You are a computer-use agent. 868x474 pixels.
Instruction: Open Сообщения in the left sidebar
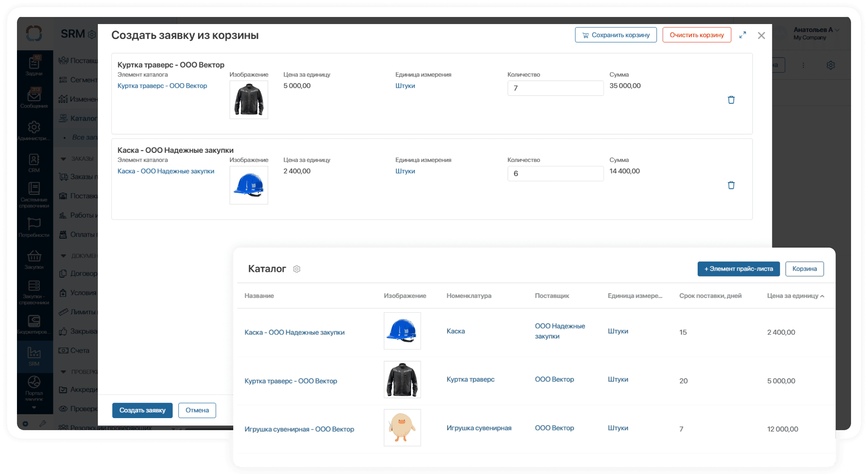coord(34,98)
